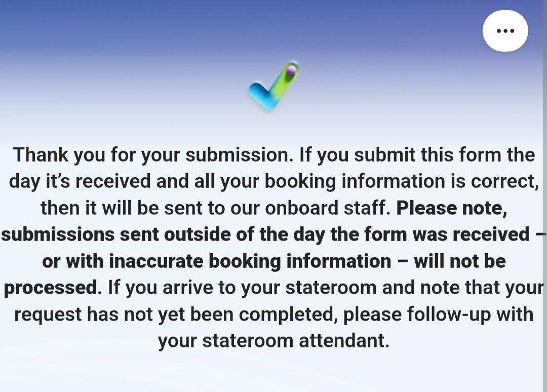547x392 pixels.
Task: Click the phrase 'booking information is correct'
Action: tap(402, 182)
